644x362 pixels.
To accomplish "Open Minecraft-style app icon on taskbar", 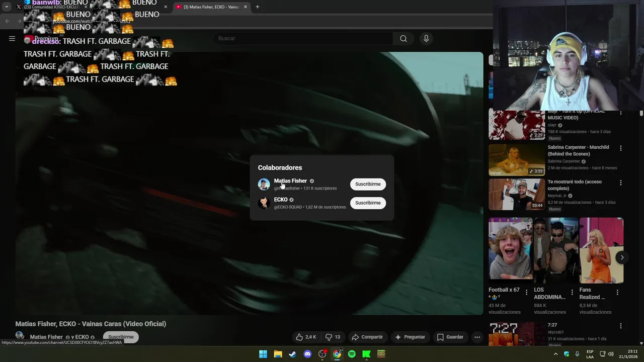I will point(381,354).
